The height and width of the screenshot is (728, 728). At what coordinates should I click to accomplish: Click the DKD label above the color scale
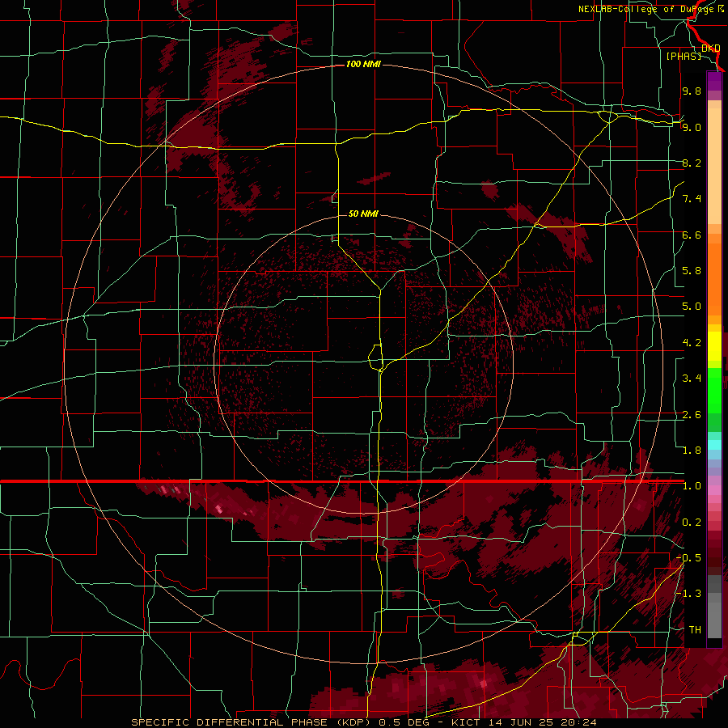pyautogui.click(x=710, y=49)
